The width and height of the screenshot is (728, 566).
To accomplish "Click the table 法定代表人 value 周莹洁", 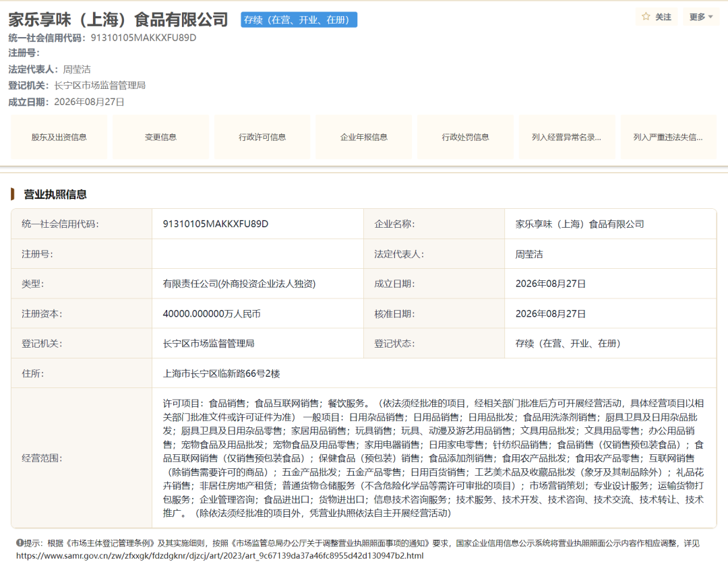I will coord(529,254).
